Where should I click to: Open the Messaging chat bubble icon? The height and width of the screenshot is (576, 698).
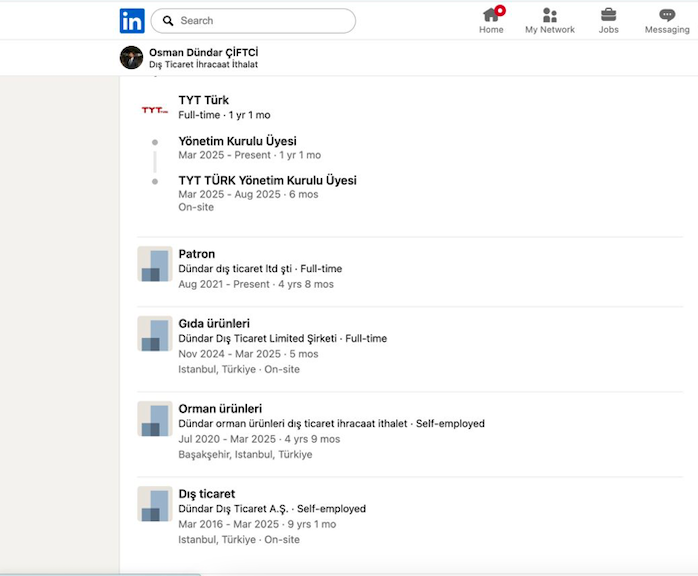pyautogui.click(x=667, y=15)
